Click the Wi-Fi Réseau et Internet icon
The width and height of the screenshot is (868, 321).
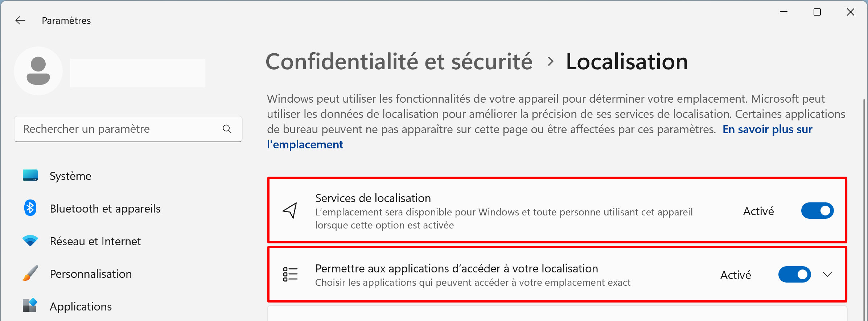coord(30,241)
